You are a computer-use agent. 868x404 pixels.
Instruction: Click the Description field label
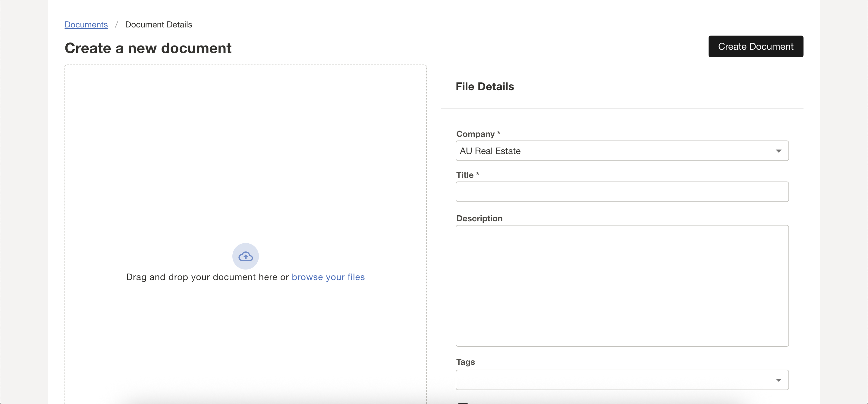pos(479,219)
